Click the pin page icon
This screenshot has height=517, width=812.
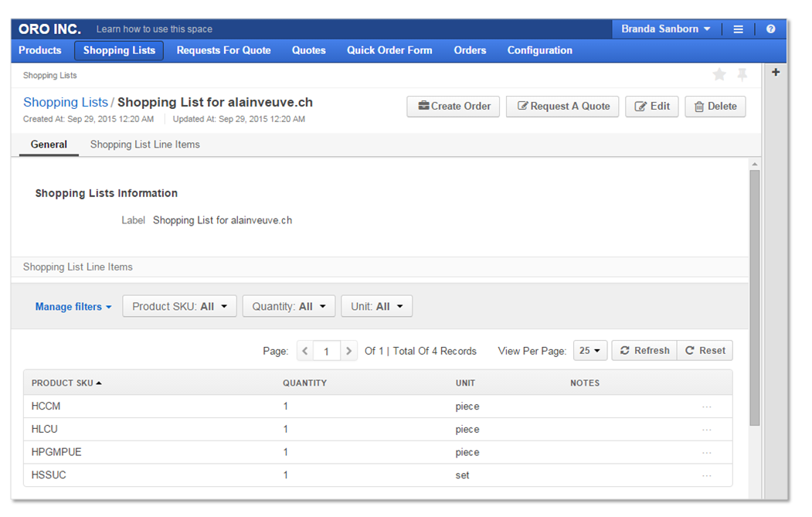click(x=742, y=74)
